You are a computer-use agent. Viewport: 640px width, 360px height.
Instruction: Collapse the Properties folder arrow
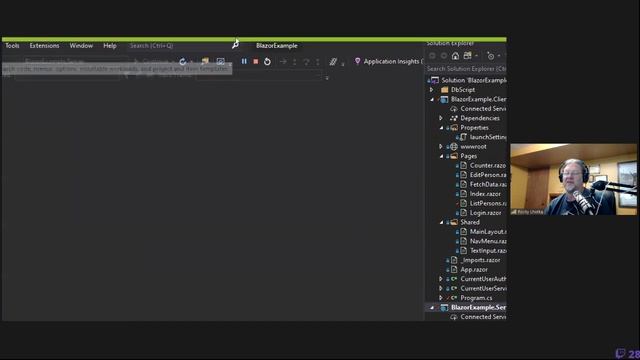(x=441, y=128)
